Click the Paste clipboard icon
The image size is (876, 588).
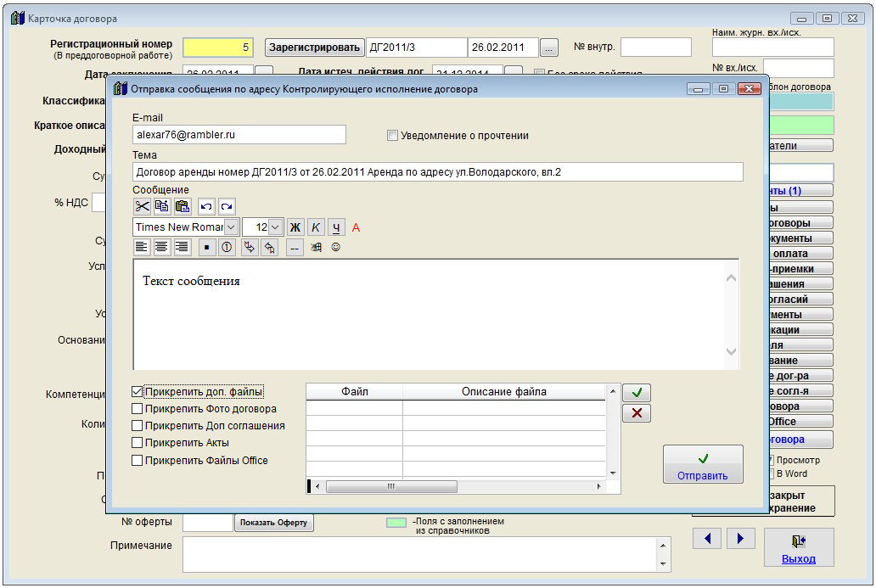(x=182, y=206)
